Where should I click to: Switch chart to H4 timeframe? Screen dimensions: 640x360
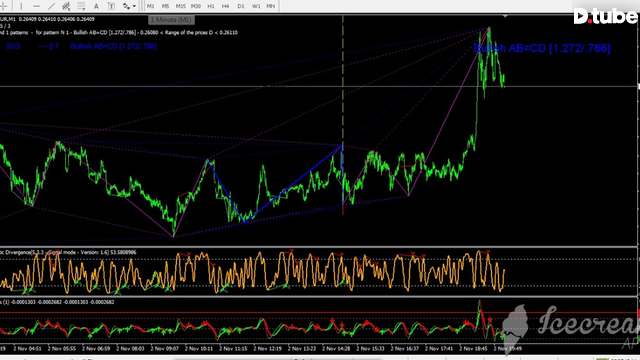click(x=225, y=6)
